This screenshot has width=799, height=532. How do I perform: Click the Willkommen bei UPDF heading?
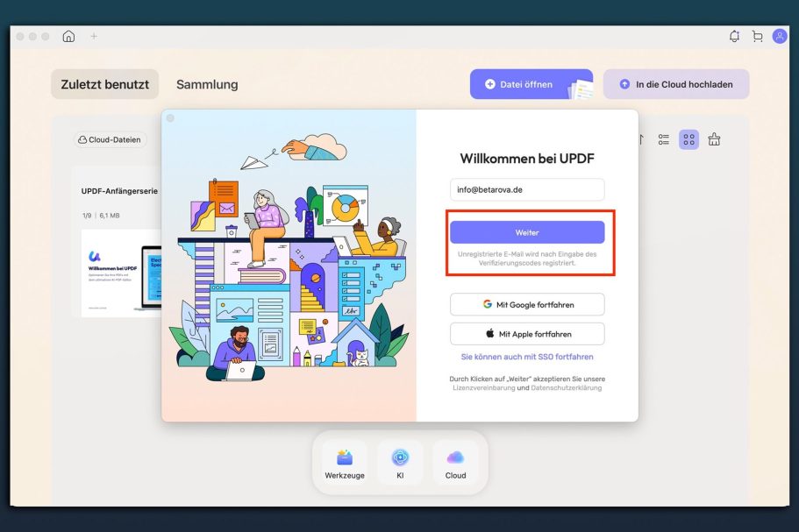(x=527, y=159)
